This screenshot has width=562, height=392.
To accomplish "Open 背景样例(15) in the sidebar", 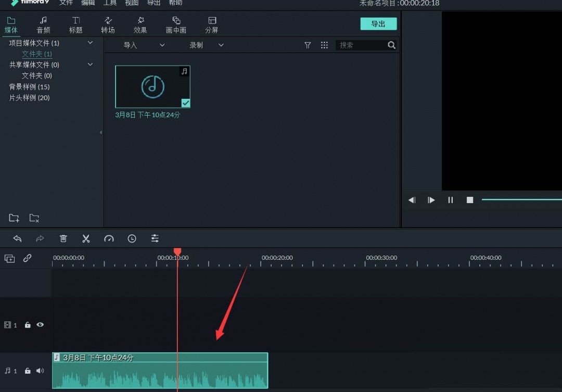I will 29,86.
